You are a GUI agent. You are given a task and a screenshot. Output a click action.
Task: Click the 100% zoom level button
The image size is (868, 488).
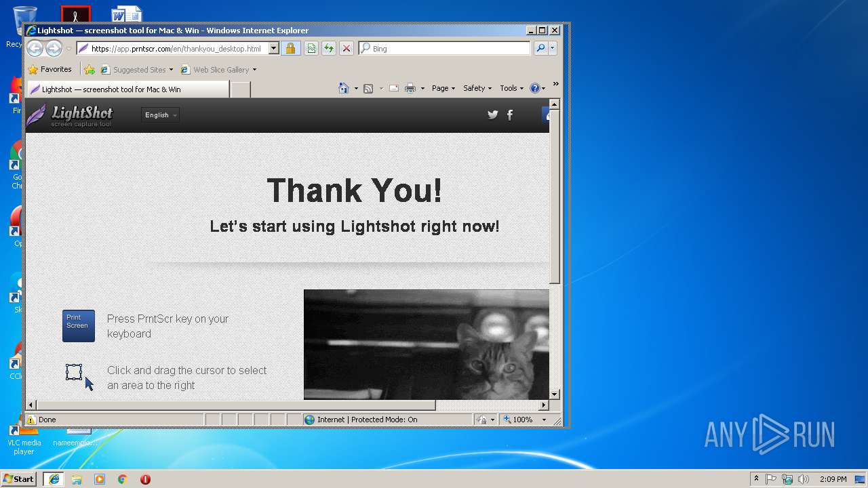(x=519, y=420)
